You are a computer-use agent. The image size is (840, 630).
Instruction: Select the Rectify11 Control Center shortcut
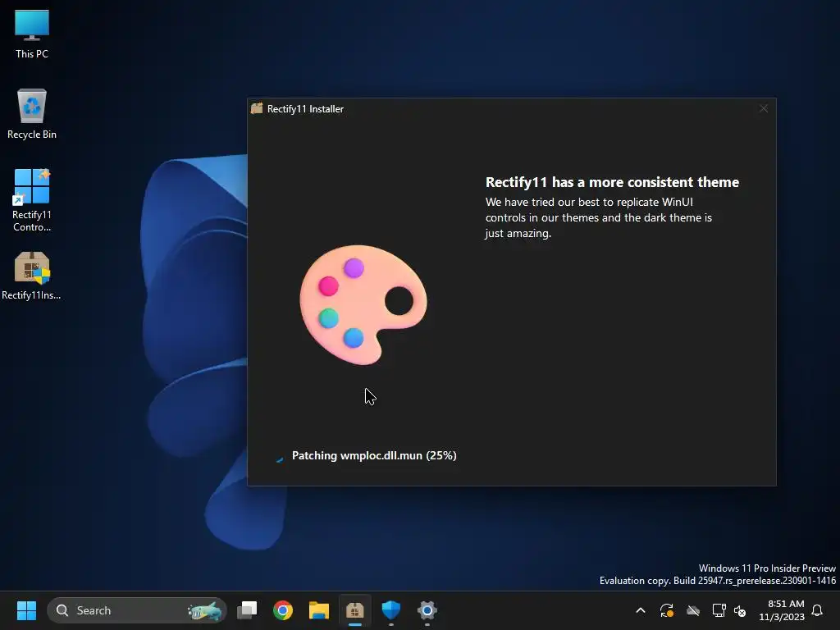click(32, 200)
